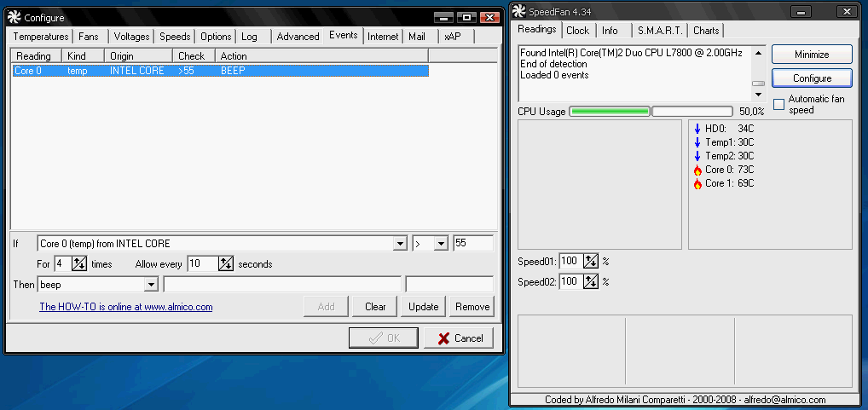Viewport: 868px width, 410px height.
Task: Switch to the Mail tab
Action: [417, 37]
